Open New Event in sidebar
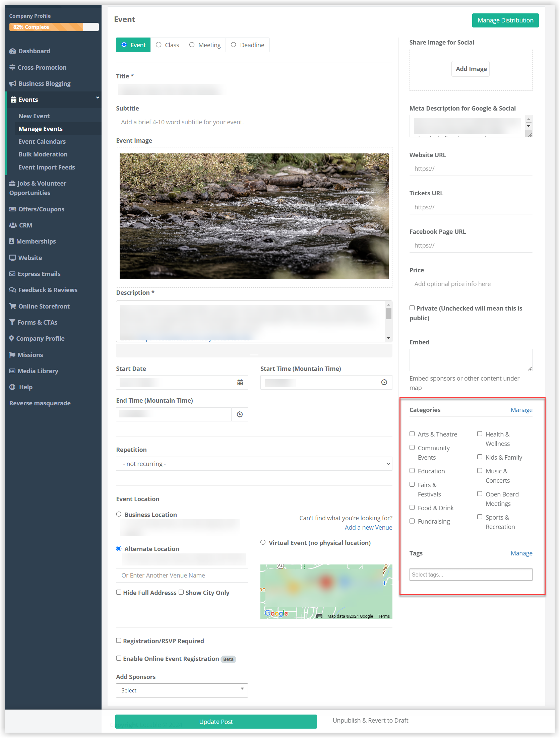The width and height of the screenshot is (560, 738). click(34, 116)
